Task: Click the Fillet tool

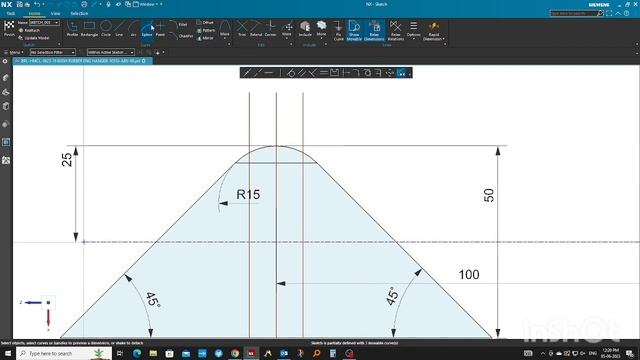Action: click(x=178, y=24)
